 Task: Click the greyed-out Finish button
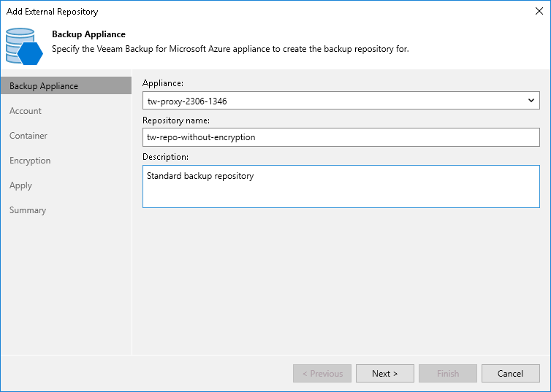(448, 374)
